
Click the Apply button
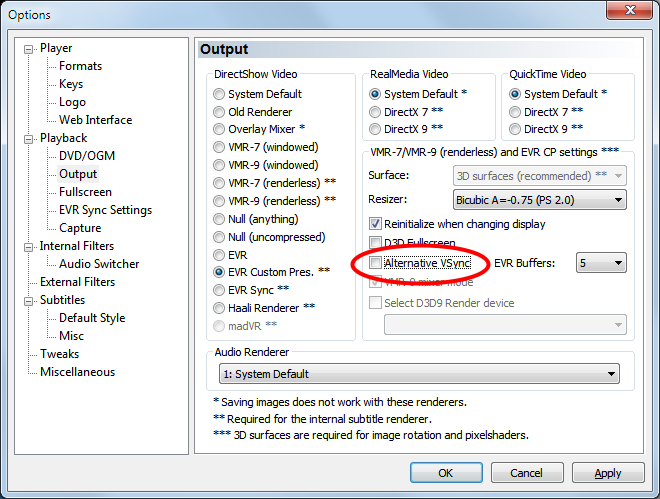pyautogui.click(x=608, y=473)
